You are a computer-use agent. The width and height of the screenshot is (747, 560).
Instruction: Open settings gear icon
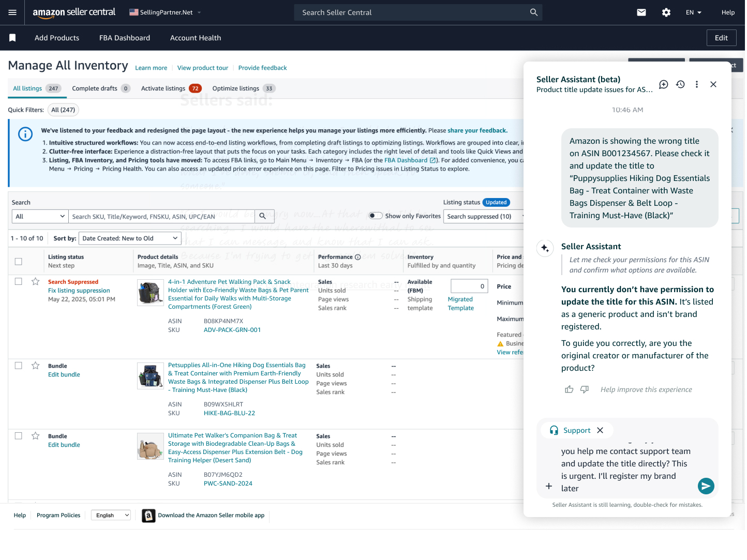tap(666, 12)
